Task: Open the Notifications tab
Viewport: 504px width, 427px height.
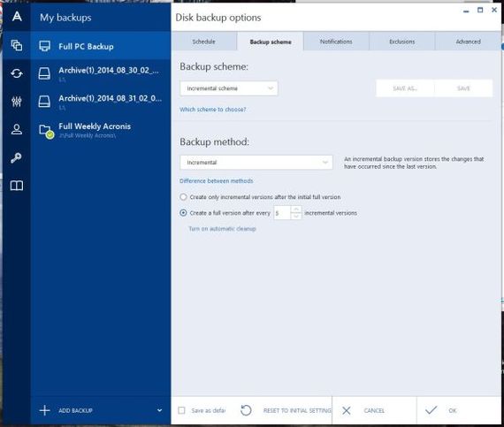Action: click(x=336, y=42)
